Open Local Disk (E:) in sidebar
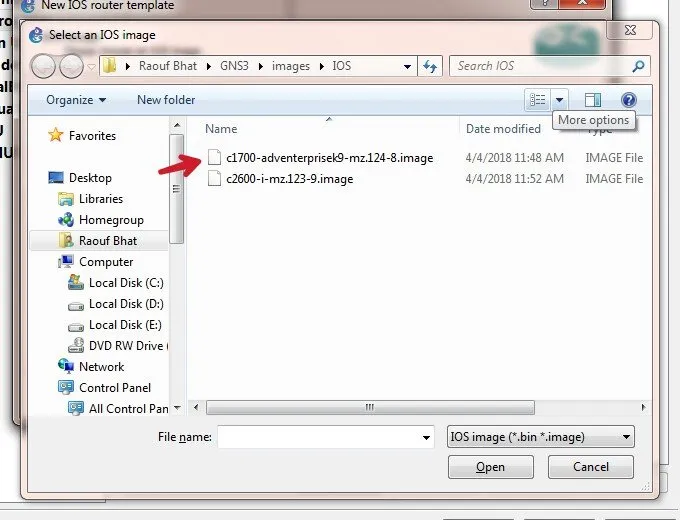Screen dimensions: 680x520 (x=125, y=324)
